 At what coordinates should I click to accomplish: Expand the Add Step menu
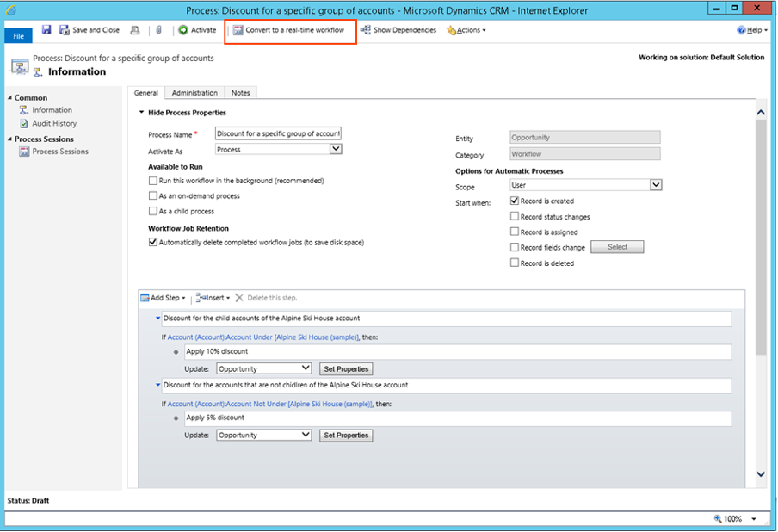point(164,298)
